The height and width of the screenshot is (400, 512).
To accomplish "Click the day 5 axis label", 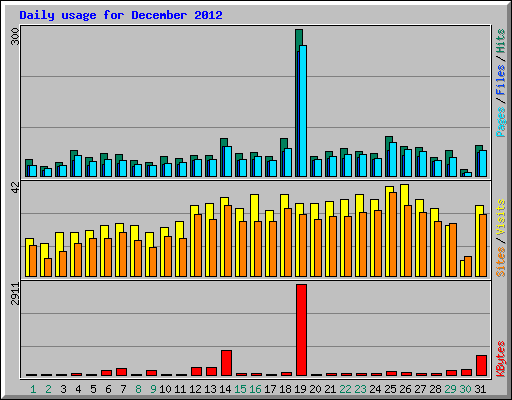I will (x=93, y=389).
